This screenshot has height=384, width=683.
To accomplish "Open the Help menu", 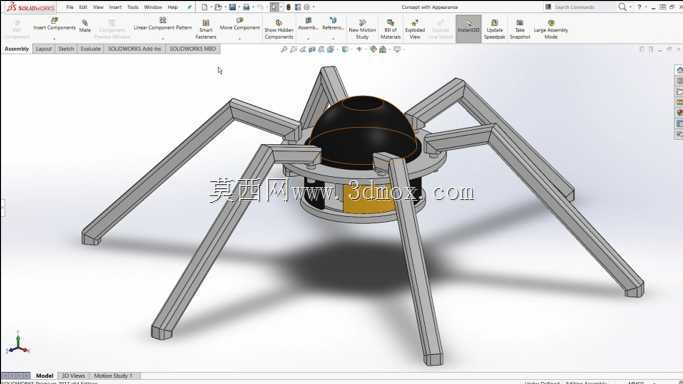I will point(172,7).
